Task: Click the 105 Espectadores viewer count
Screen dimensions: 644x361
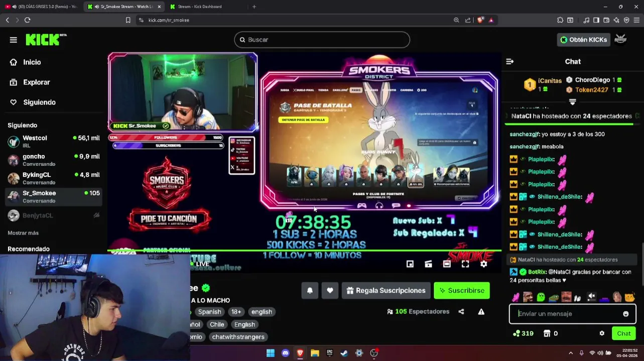Action: click(x=418, y=311)
